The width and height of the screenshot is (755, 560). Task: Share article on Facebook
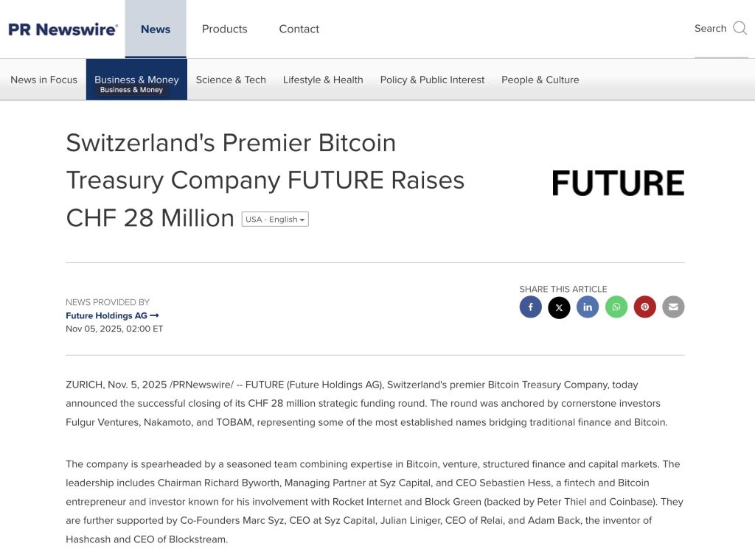(530, 307)
